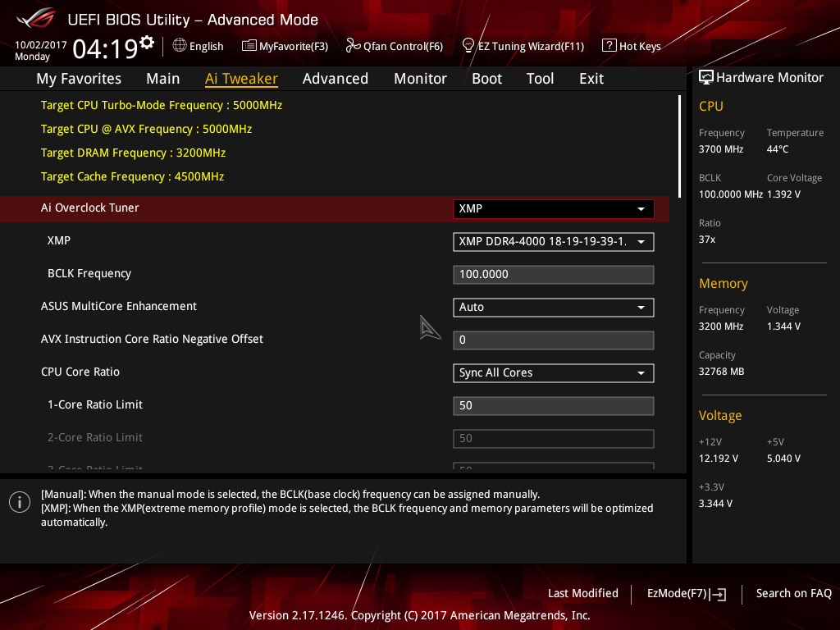Click +5V reading 5.040 V
The image size is (840, 630).
pos(783,458)
